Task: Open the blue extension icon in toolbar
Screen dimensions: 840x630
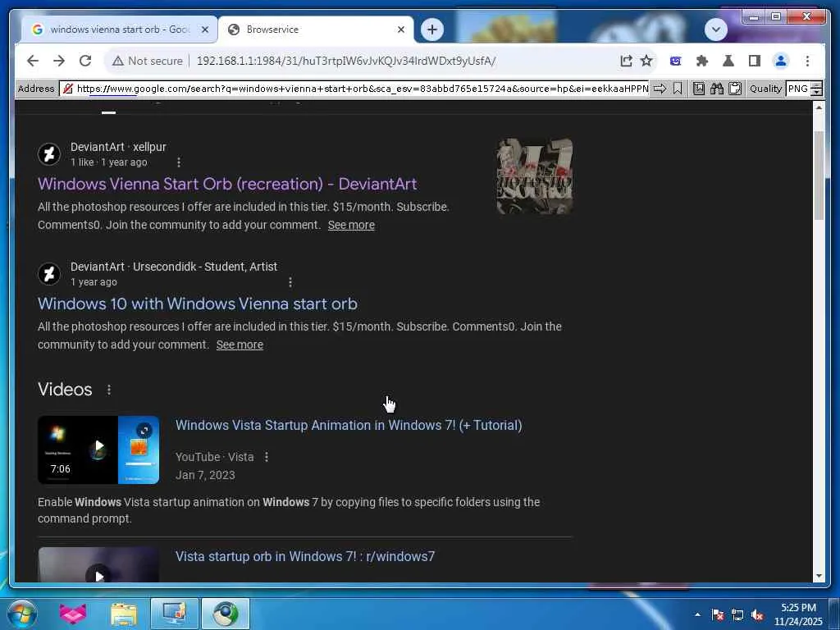Action: (676, 61)
